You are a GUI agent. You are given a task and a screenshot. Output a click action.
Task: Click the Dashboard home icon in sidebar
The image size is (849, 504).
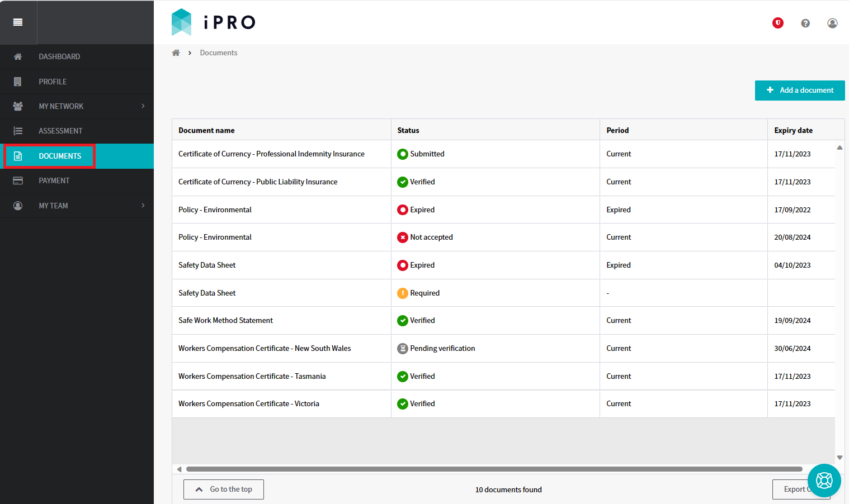[x=18, y=56]
